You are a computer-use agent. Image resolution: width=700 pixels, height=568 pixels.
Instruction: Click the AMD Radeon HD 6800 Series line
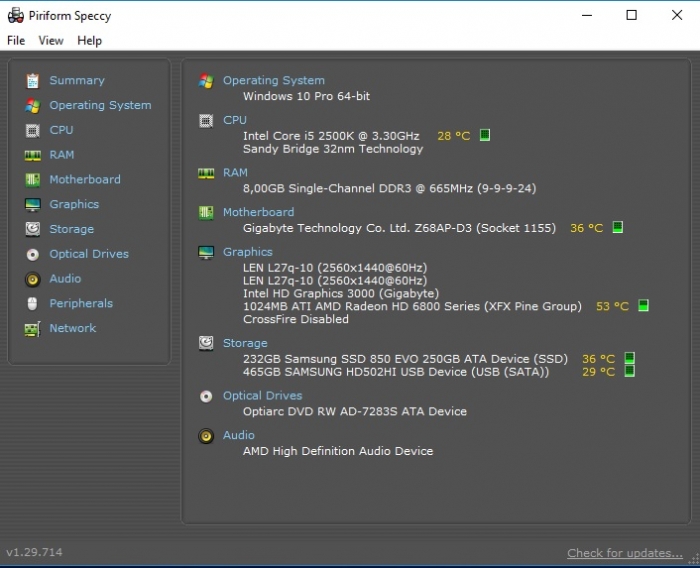click(x=412, y=306)
